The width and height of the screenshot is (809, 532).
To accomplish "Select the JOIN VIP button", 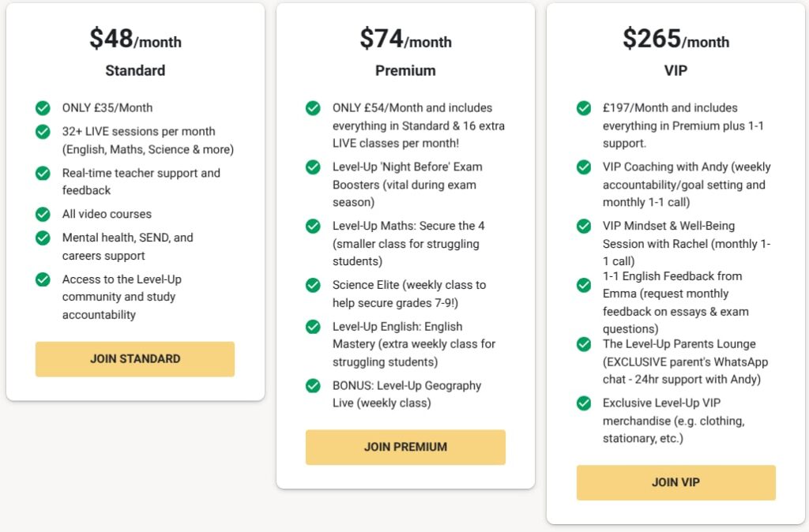I will (x=675, y=482).
